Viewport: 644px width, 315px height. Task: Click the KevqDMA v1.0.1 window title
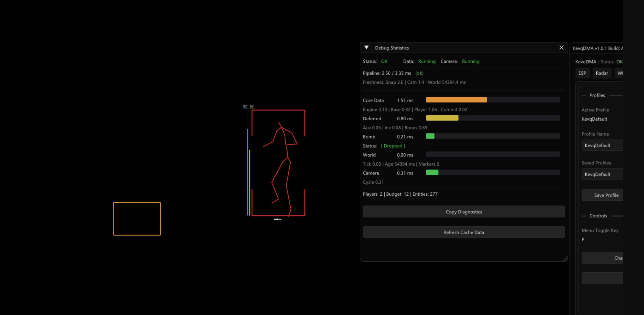[596, 48]
